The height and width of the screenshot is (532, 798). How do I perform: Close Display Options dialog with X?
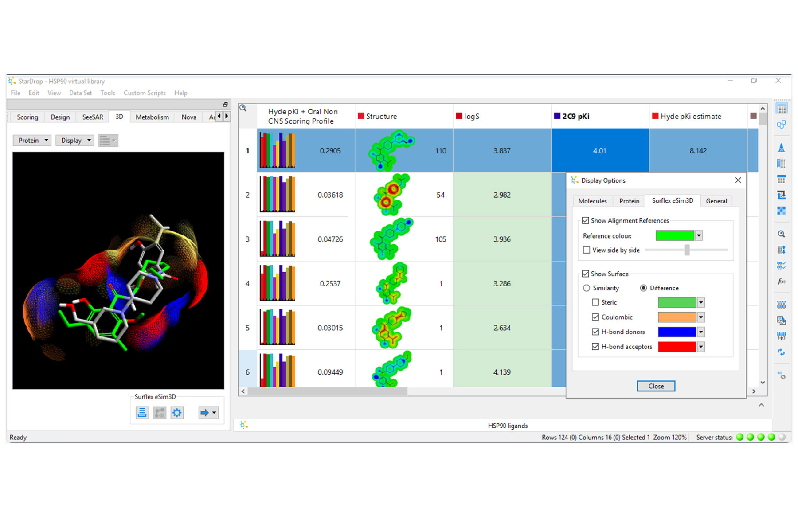[x=738, y=180]
